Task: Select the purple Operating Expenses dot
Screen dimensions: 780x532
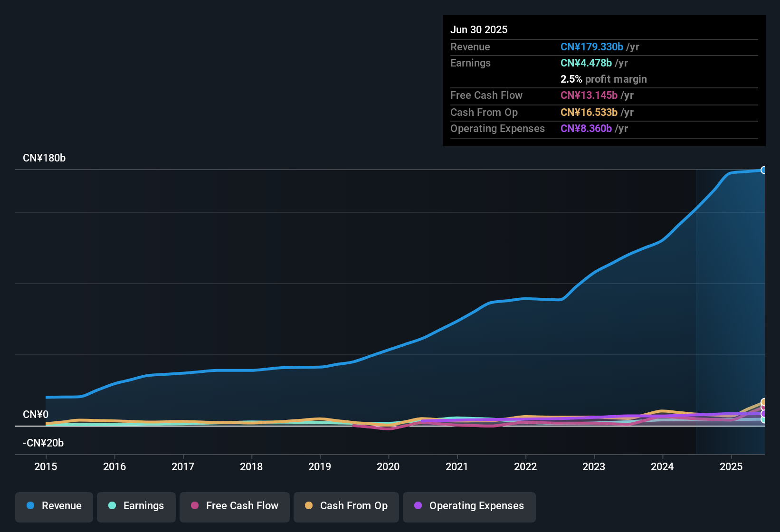Action: [418, 506]
